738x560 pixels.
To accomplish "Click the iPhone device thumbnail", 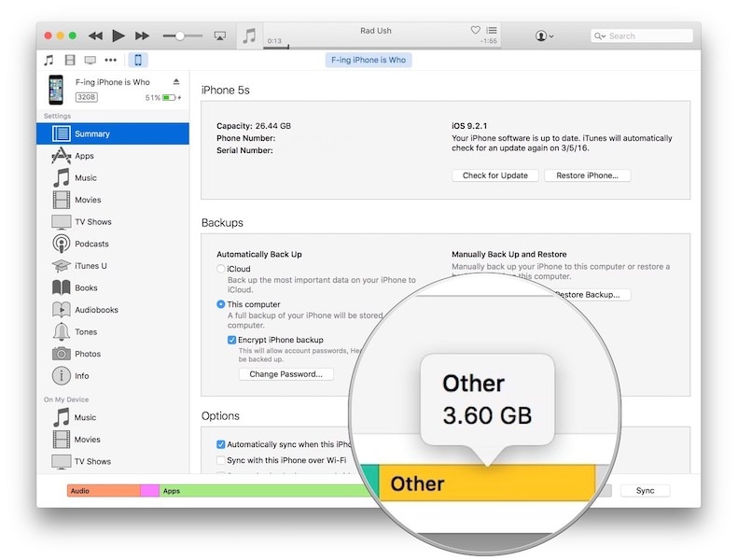I will [56, 90].
